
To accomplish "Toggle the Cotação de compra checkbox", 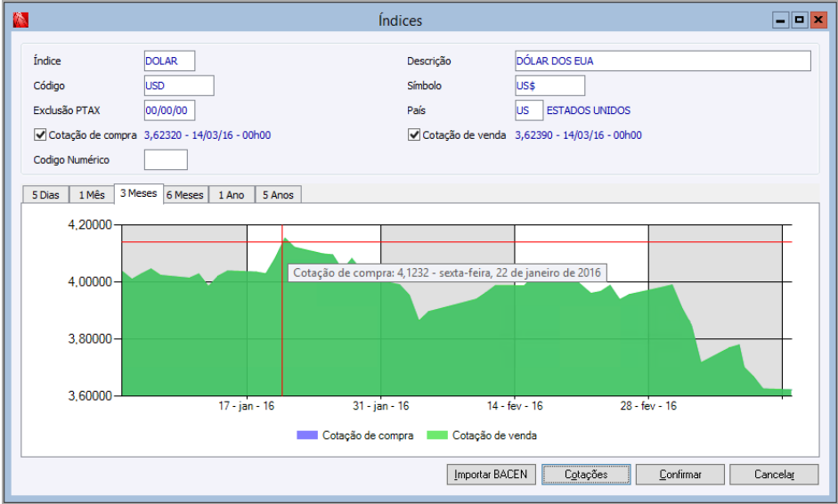I will point(40,134).
